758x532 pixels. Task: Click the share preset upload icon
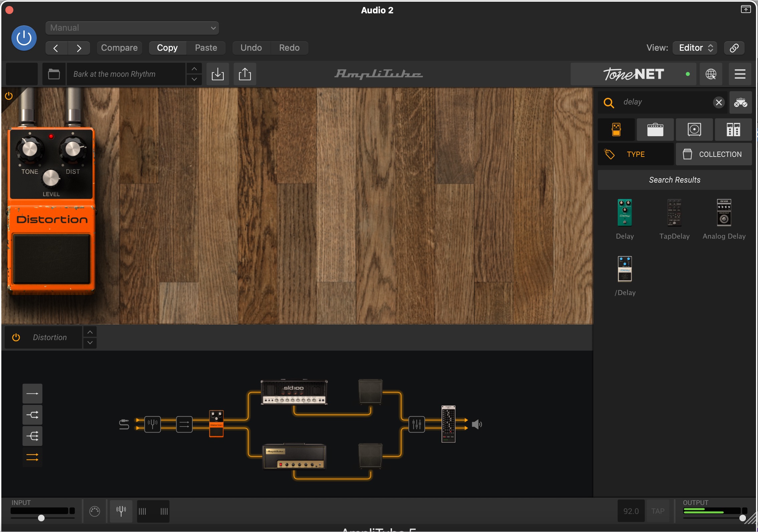[245, 74]
